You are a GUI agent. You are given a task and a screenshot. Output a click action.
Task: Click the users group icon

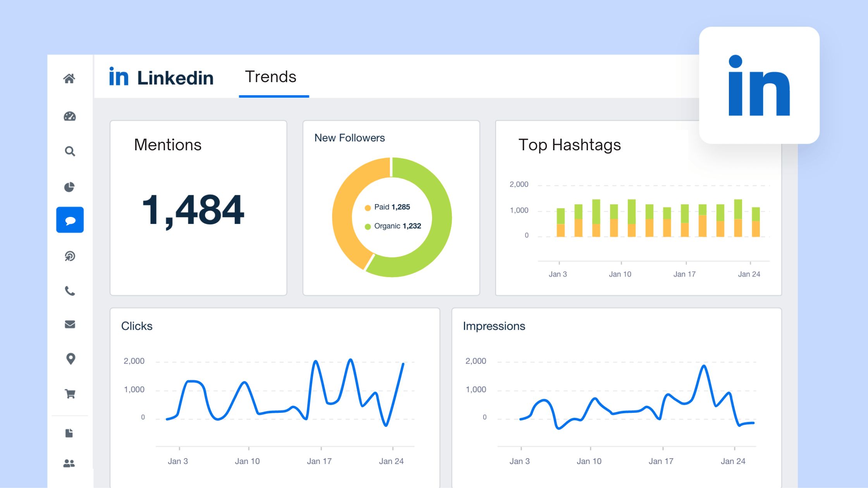click(x=69, y=463)
